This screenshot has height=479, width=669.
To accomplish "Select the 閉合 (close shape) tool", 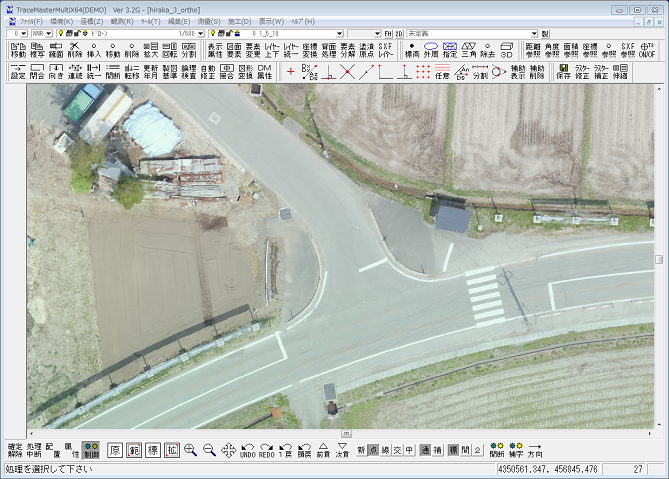I will coord(37,72).
